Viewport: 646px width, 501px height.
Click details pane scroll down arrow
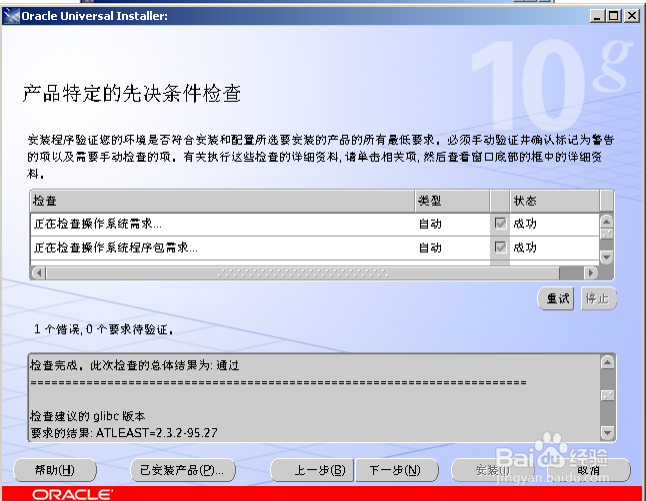[608, 433]
